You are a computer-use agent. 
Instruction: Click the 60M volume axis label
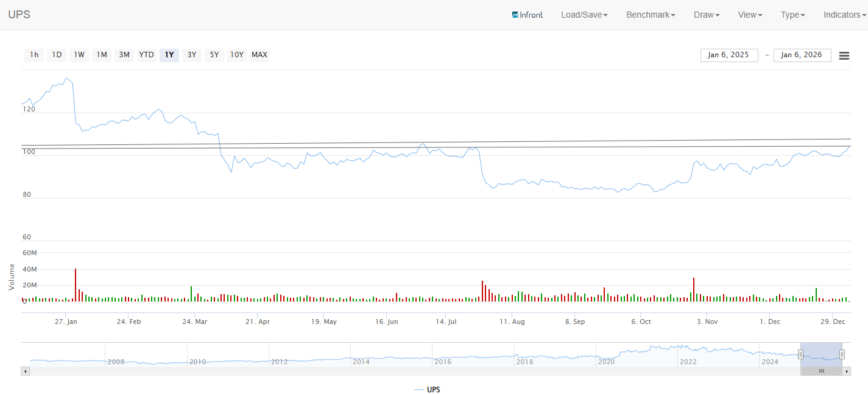[x=29, y=253]
